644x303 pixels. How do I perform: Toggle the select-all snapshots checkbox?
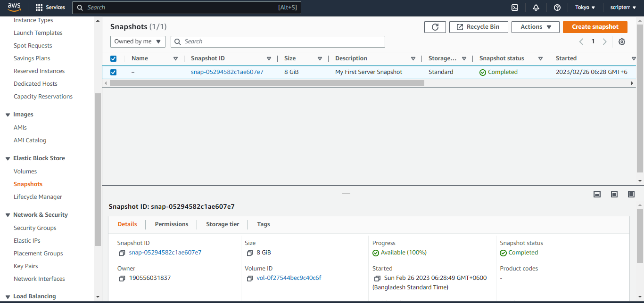[x=113, y=58]
